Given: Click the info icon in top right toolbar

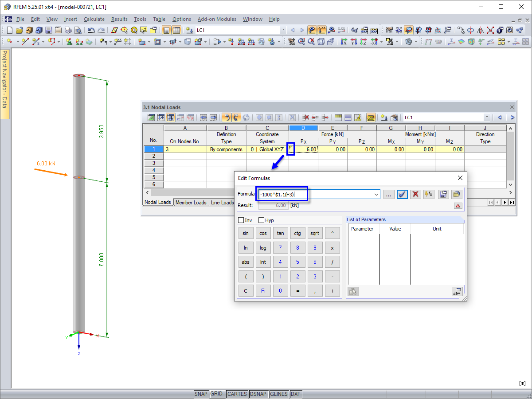Looking at the screenshot, I should click(x=500, y=30).
